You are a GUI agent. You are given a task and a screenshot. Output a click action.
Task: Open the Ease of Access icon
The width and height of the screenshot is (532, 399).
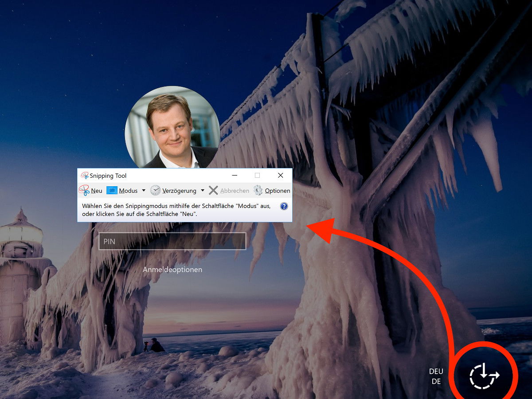point(484,376)
